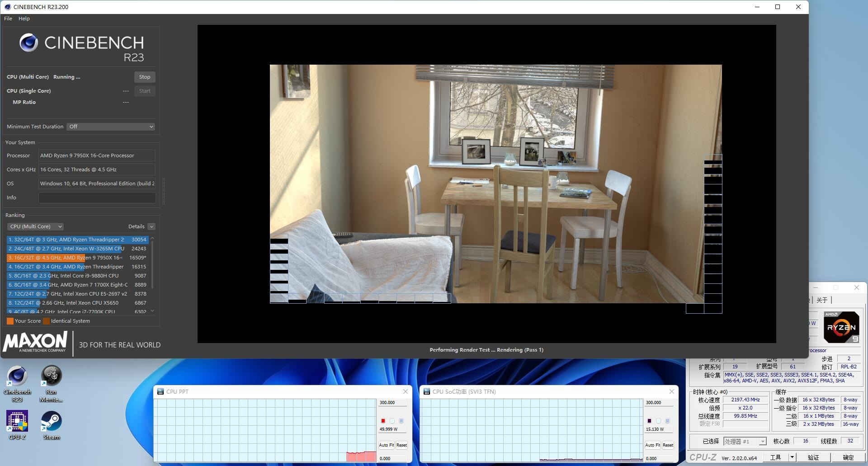This screenshot has width=868, height=466.
Task: Click the Cinebench logo icon in title bar
Action: [7, 7]
